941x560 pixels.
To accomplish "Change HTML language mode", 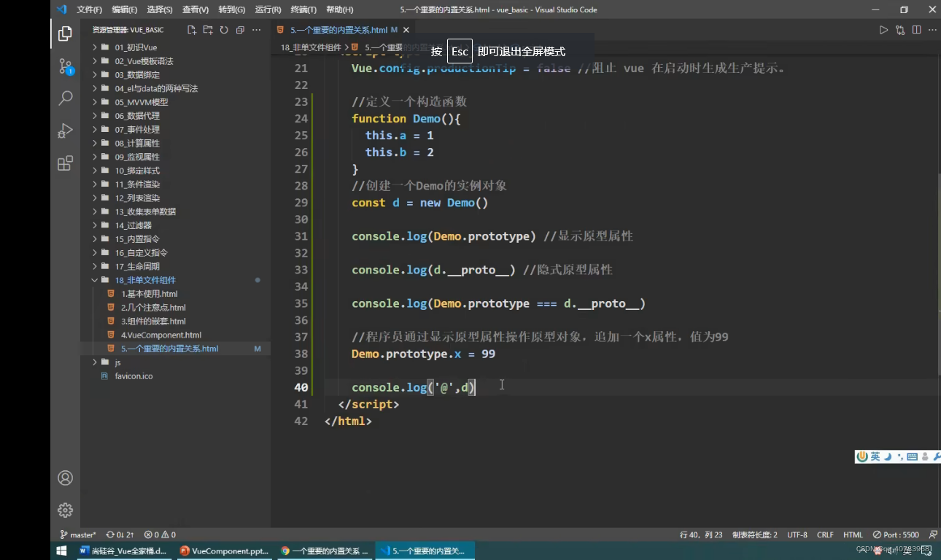I will [853, 534].
